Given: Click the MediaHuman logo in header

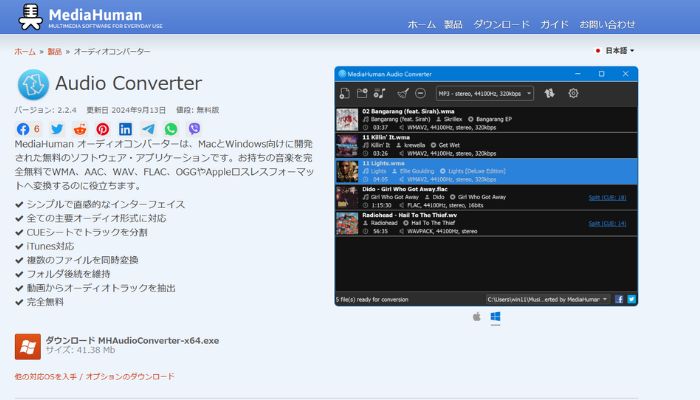Looking at the screenshot, I should pyautogui.click(x=91, y=17).
